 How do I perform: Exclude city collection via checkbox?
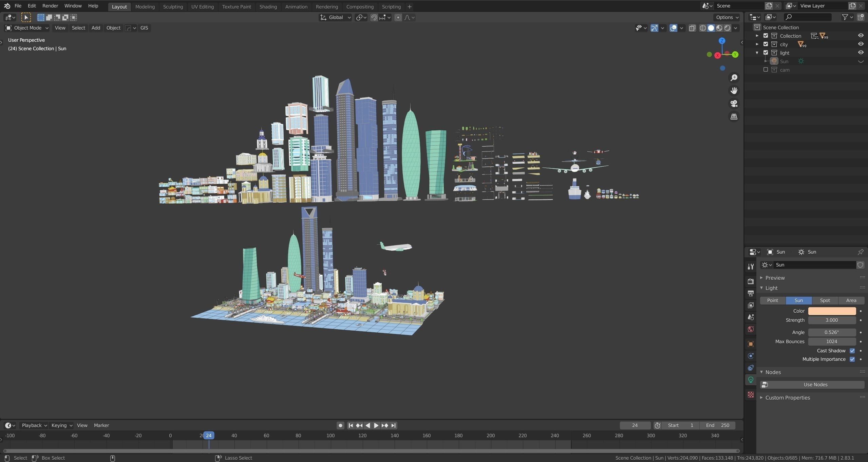(x=766, y=44)
